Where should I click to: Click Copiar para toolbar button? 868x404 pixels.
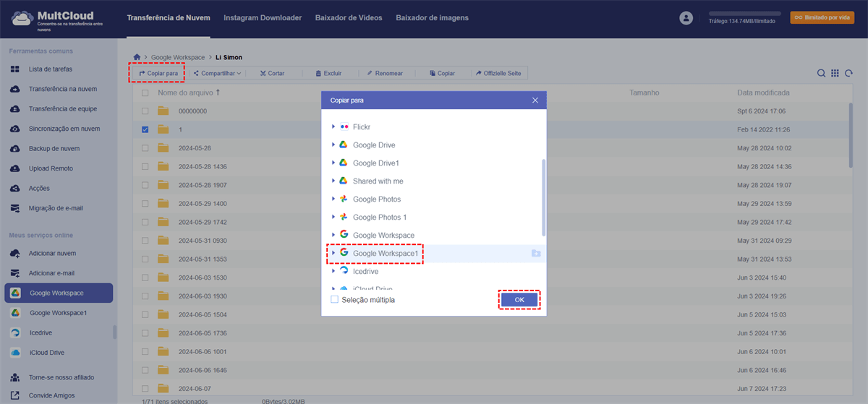click(158, 73)
